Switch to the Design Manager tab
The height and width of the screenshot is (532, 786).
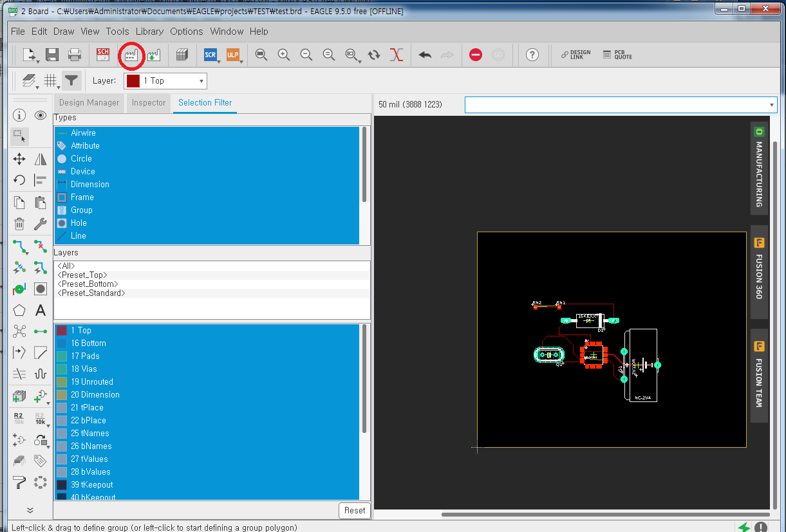pos(89,103)
